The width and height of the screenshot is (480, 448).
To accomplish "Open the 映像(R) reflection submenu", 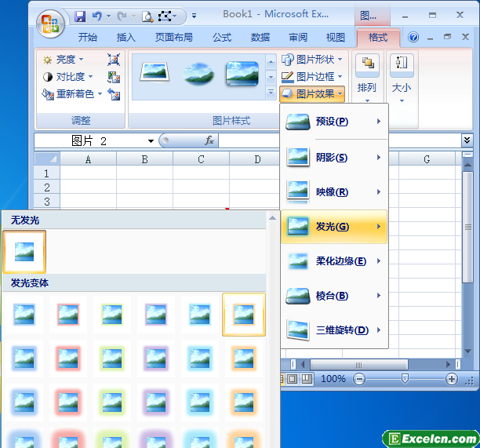I will tap(334, 192).
